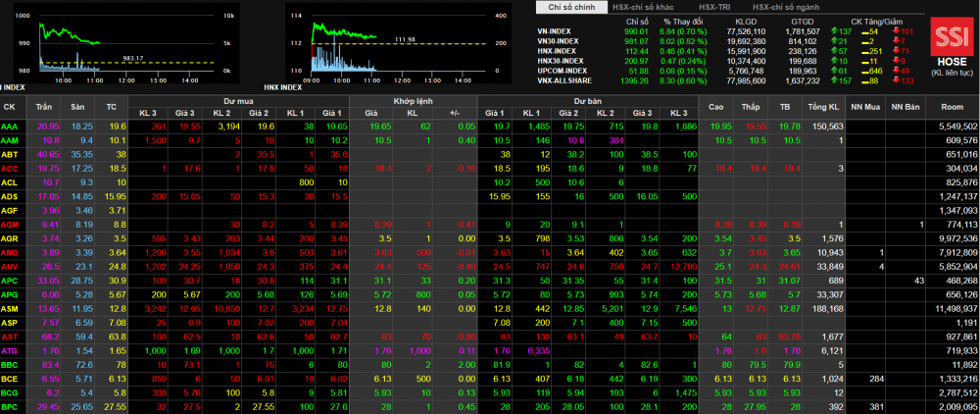The height and width of the screenshot is (414, 980).
Task: Click the green up arrow in VNX-ALLSHARE row
Action: [x=832, y=79]
